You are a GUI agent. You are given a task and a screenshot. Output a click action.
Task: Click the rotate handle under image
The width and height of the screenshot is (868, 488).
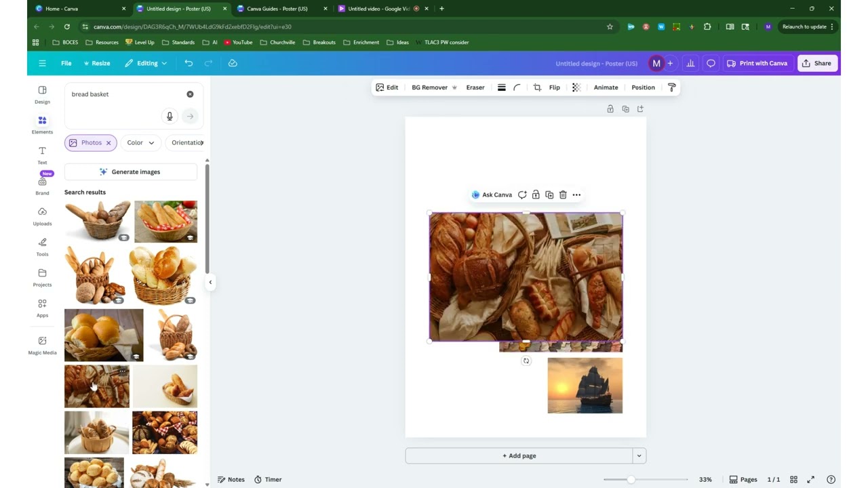click(x=526, y=361)
